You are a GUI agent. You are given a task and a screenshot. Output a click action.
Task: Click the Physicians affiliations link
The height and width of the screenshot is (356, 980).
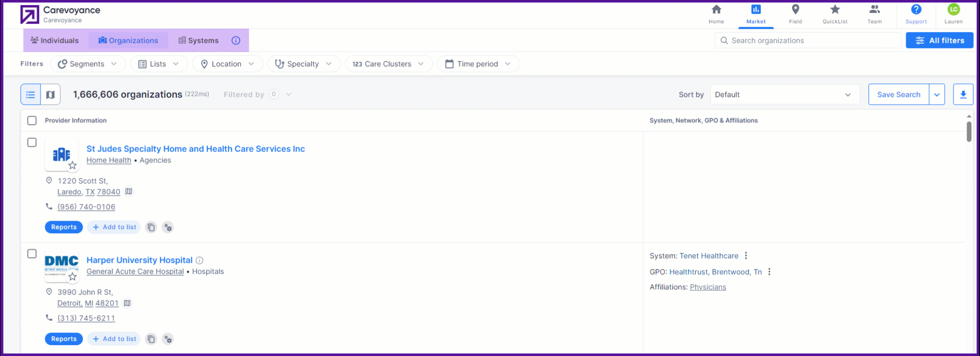tap(708, 287)
